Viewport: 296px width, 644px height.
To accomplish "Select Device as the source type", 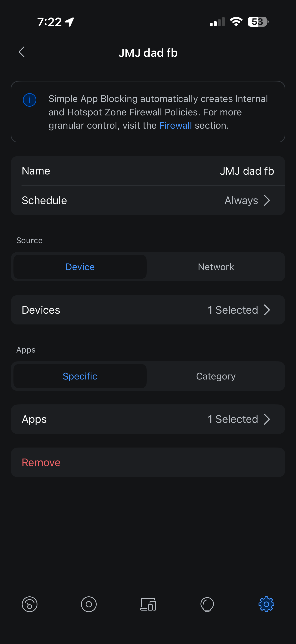I will click(80, 267).
